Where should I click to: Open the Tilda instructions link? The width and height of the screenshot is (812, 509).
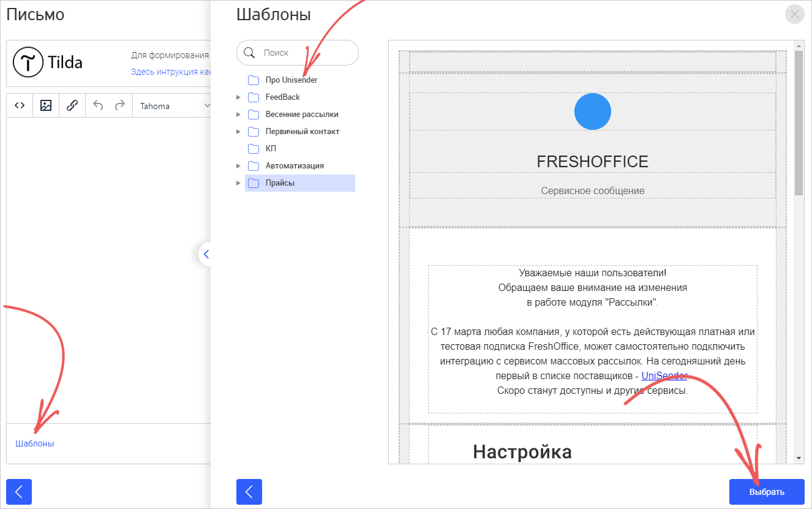coord(171,72)
